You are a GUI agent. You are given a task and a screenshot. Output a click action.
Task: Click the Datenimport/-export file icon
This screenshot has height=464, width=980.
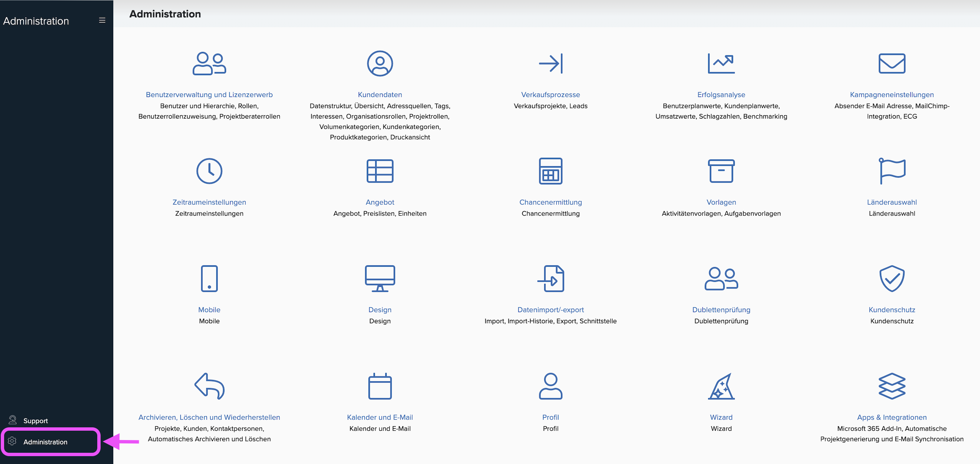coord(551,279)
